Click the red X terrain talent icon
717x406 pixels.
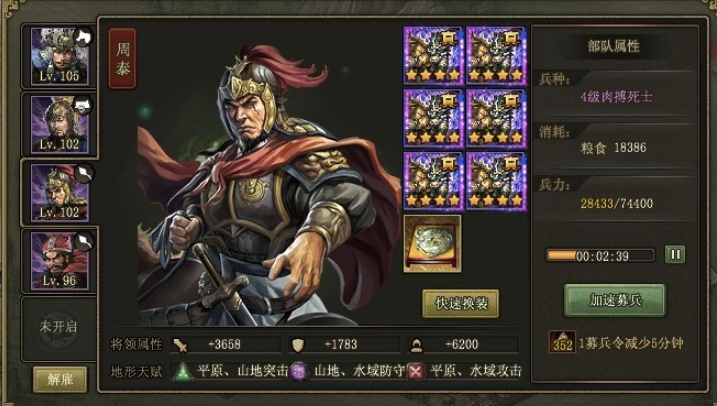pyautogui.click(x=415, y=371)
